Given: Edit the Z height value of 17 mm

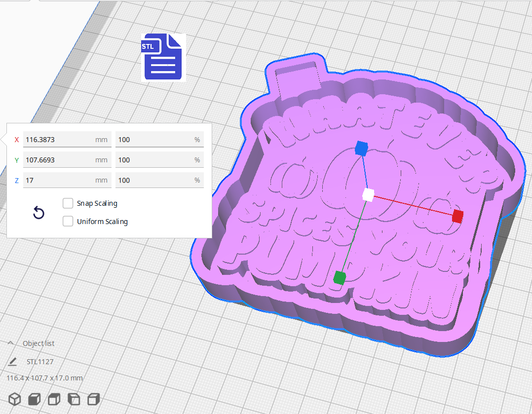Looking at the screenshot, I should pos(67,180).
